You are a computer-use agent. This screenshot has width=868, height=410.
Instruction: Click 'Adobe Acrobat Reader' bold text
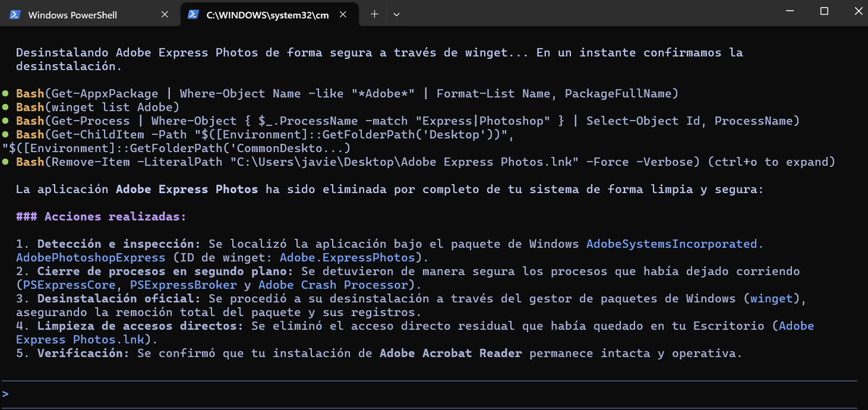pos(451,354)
